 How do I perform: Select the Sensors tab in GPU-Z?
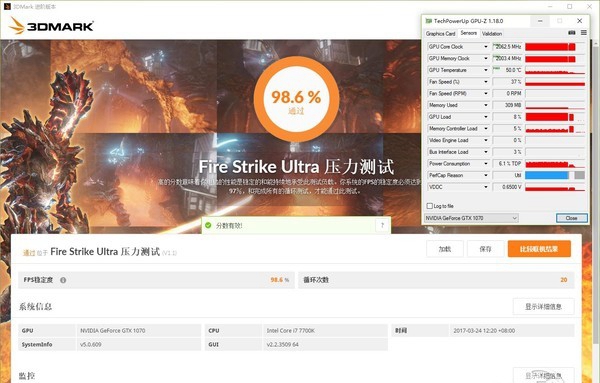(468, 33)
